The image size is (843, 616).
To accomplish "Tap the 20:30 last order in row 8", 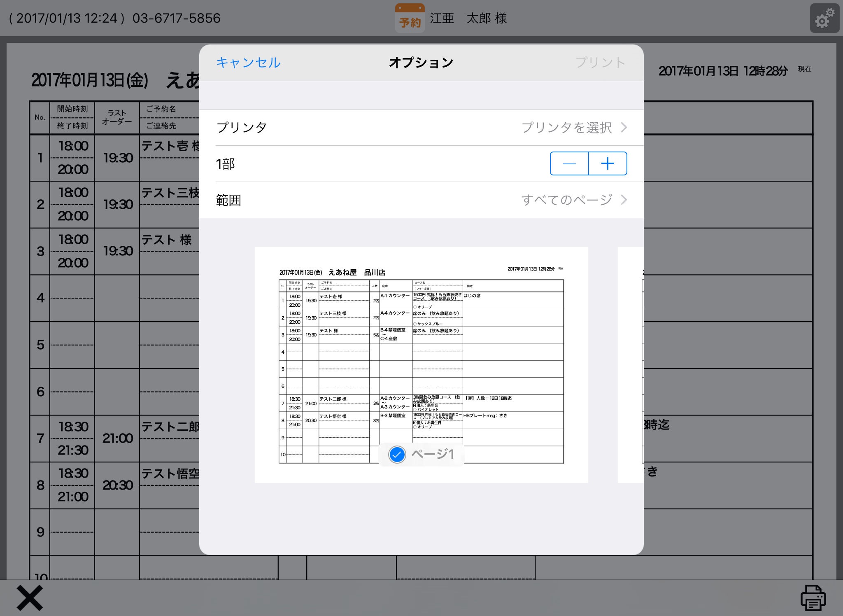I will (x=118, y=485).
